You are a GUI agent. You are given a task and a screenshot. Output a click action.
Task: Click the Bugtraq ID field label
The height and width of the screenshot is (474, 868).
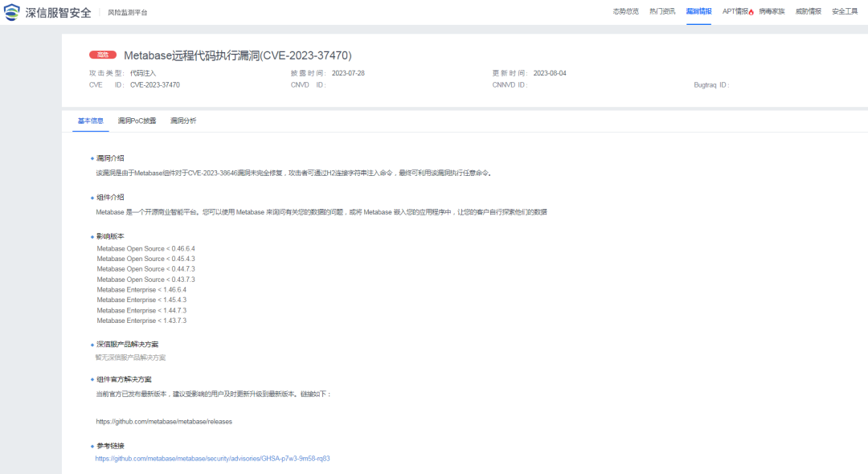pos(711,85)
